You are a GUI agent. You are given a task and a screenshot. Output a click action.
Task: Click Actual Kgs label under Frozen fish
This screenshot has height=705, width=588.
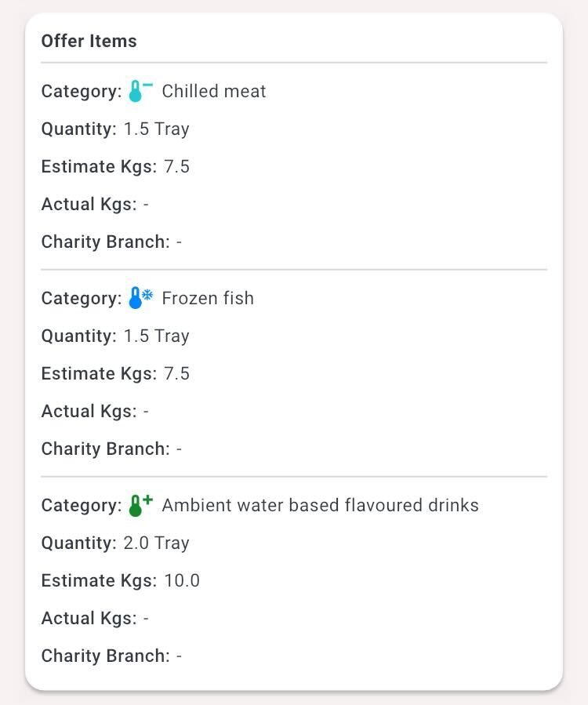pyautogui.click(x=89, y=412)
